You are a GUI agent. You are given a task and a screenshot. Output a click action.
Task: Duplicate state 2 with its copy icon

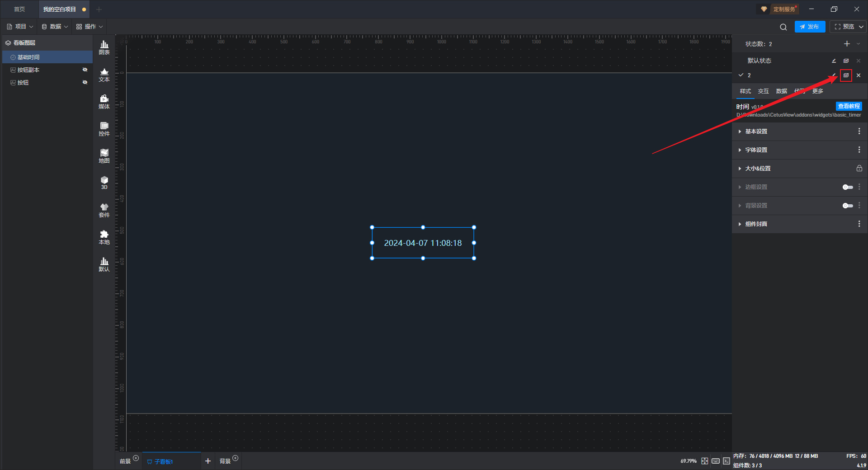point(846,75)
